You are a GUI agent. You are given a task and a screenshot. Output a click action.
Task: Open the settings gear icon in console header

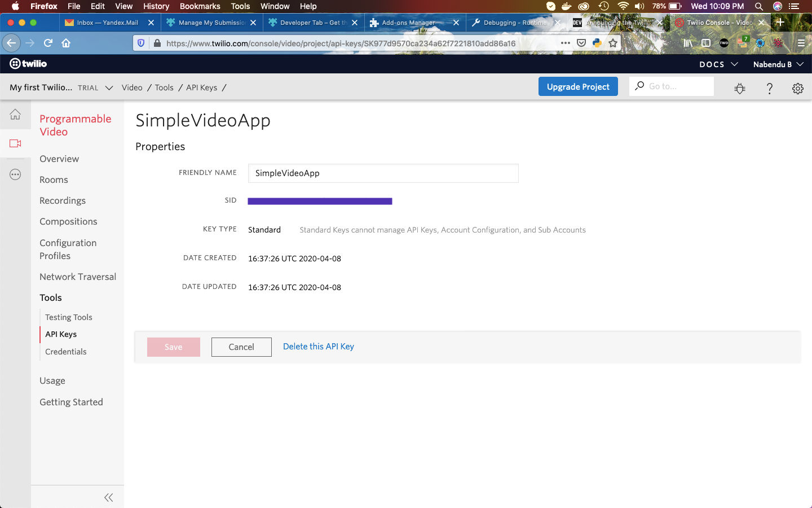797,88
